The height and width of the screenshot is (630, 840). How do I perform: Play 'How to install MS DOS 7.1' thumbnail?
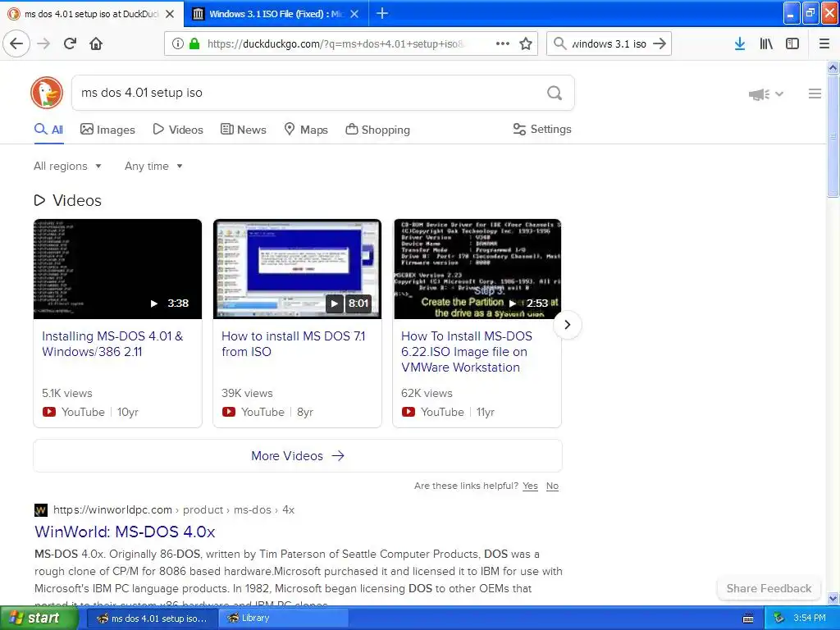point(297,269)
